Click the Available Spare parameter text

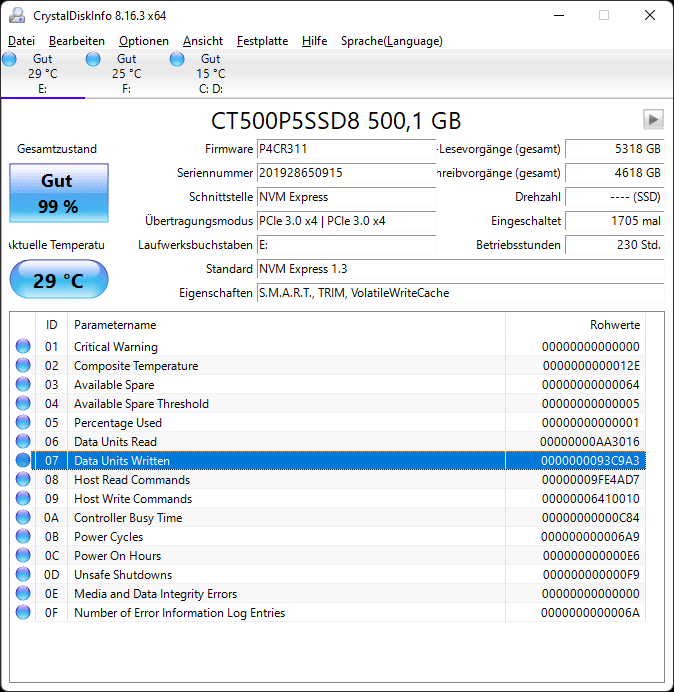pos(114,385)
